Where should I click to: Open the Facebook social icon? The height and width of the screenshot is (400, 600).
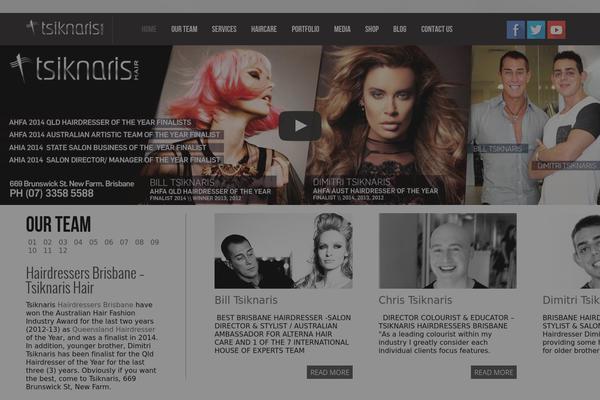[515, 29]
